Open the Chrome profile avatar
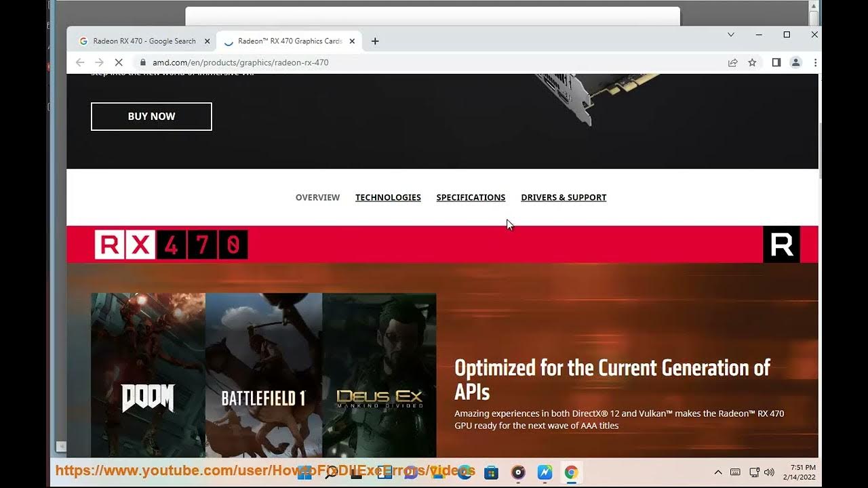 coord(796,62)
